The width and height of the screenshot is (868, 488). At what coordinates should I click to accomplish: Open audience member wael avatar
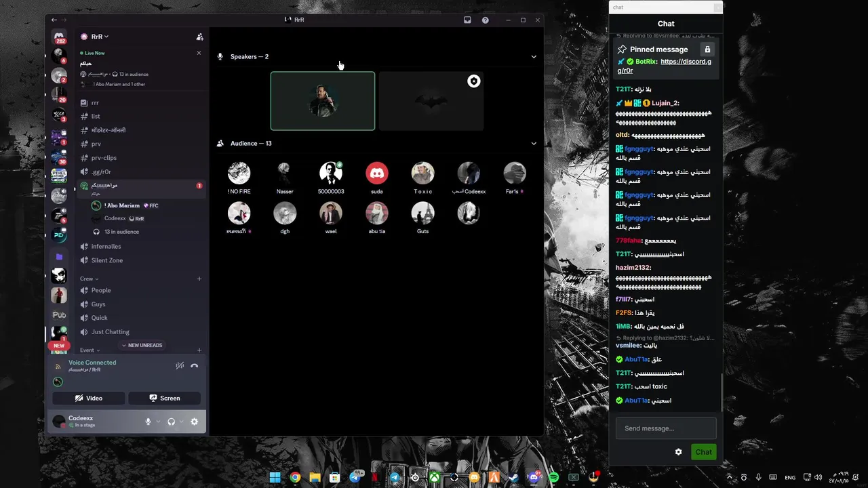coord(331,213)
